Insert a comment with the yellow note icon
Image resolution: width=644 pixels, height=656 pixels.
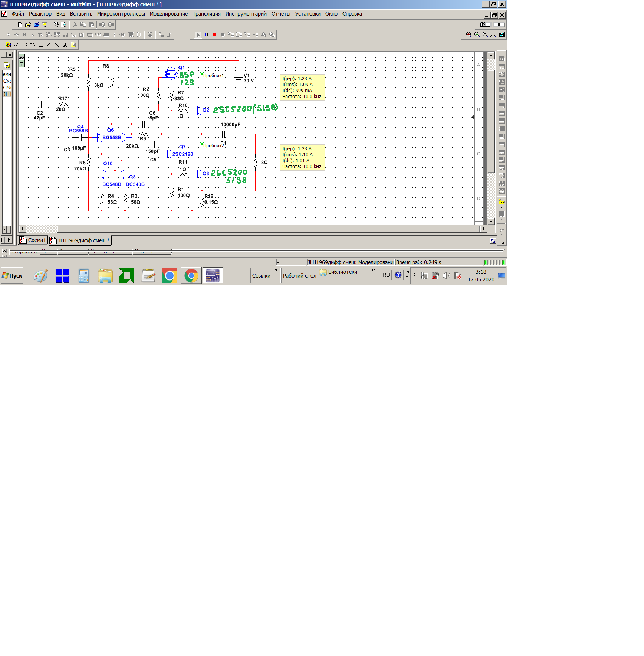73,45
